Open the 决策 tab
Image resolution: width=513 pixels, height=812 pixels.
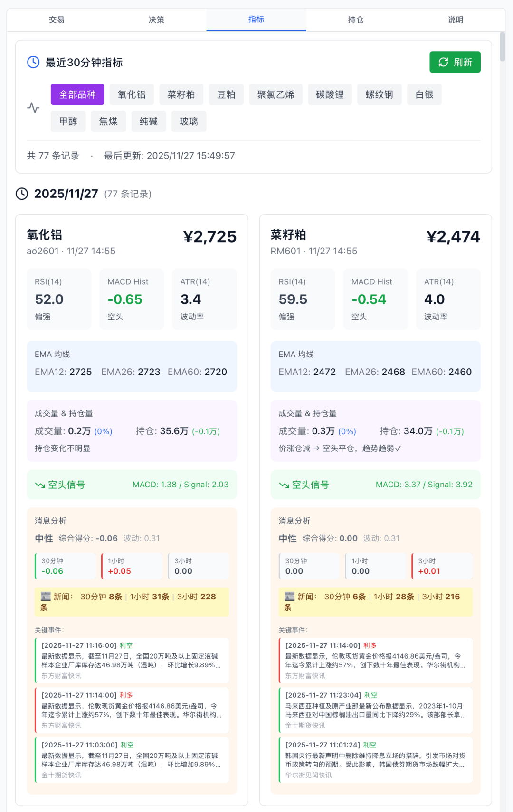(x=156, y=20)
